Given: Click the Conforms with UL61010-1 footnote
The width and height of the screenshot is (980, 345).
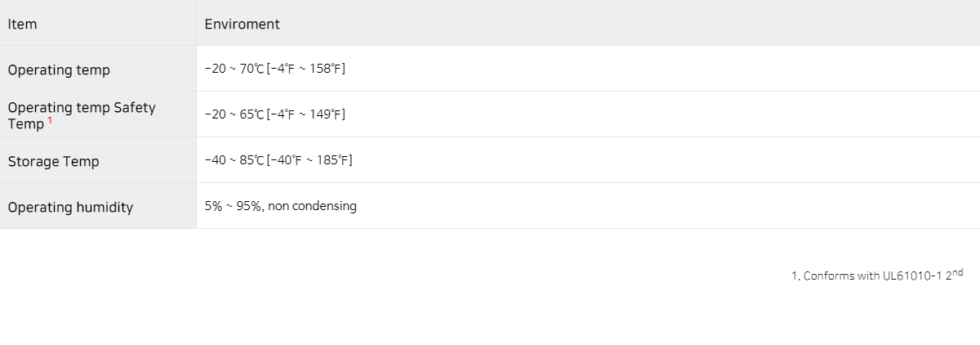Looking at the screenshot, I should [x=877, y=275].
